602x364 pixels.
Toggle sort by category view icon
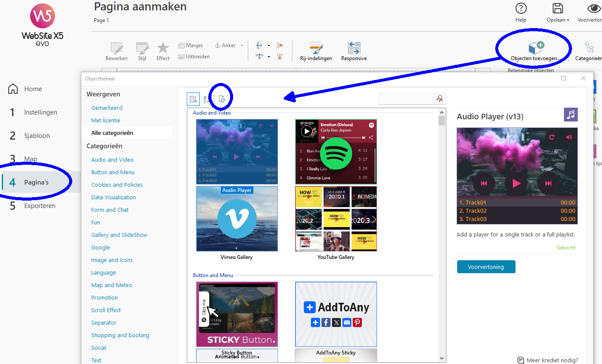193,99
